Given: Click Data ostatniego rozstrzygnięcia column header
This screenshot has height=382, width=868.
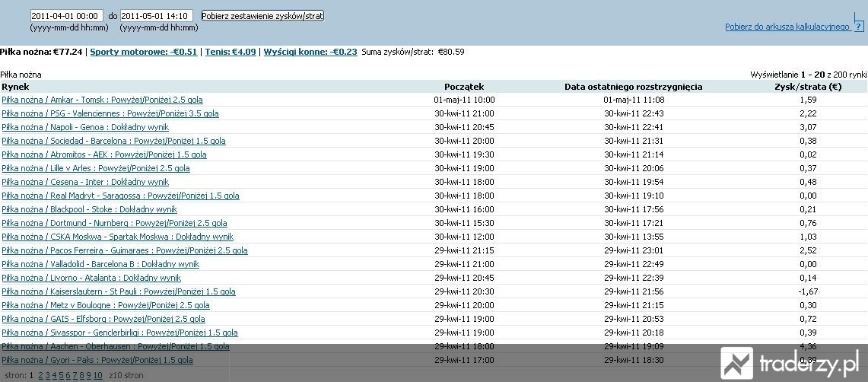Looking at the screenshot, I should [x=633, y=87].
